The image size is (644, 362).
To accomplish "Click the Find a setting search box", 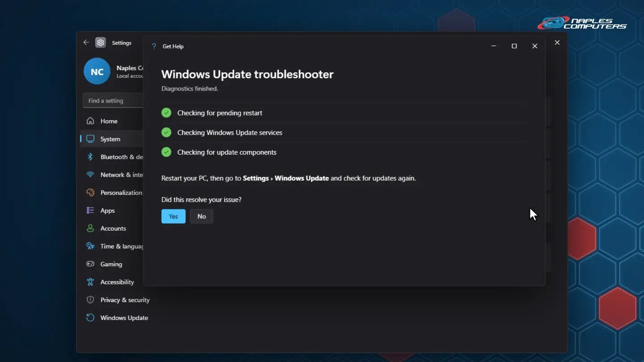I will click(x=113, y=101).
